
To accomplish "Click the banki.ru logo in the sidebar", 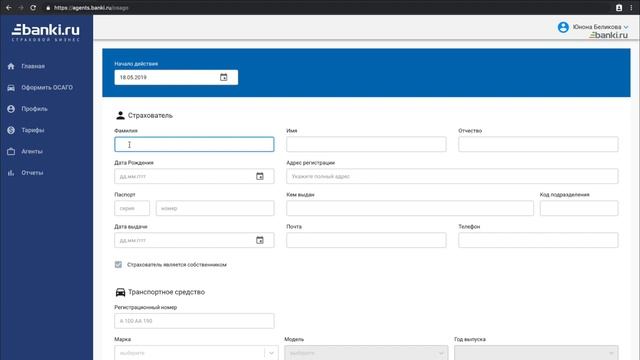I will (x=46, y=32).
